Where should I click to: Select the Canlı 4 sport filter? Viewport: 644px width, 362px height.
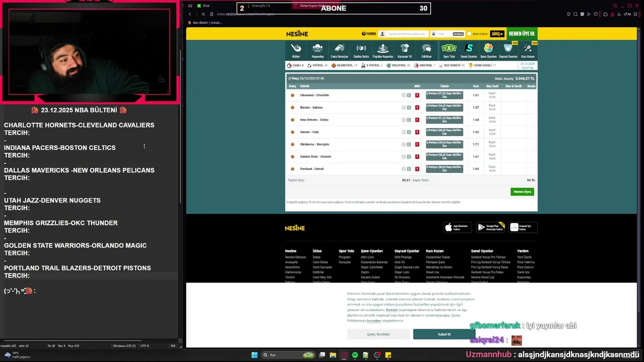(295, 65)
